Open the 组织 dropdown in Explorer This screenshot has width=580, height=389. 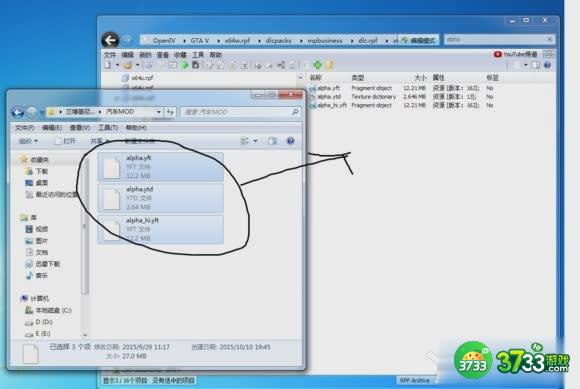pyautogui.click(x=28, y=141)
